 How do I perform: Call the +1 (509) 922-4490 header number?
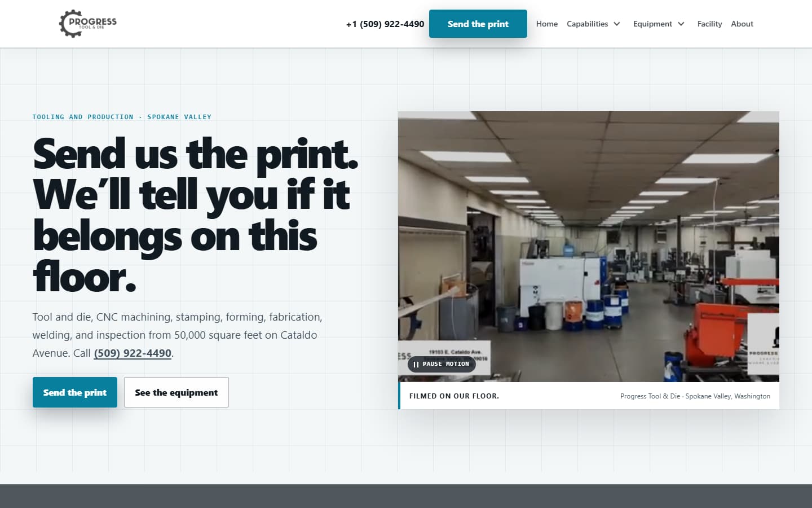(x=385, y=24)
